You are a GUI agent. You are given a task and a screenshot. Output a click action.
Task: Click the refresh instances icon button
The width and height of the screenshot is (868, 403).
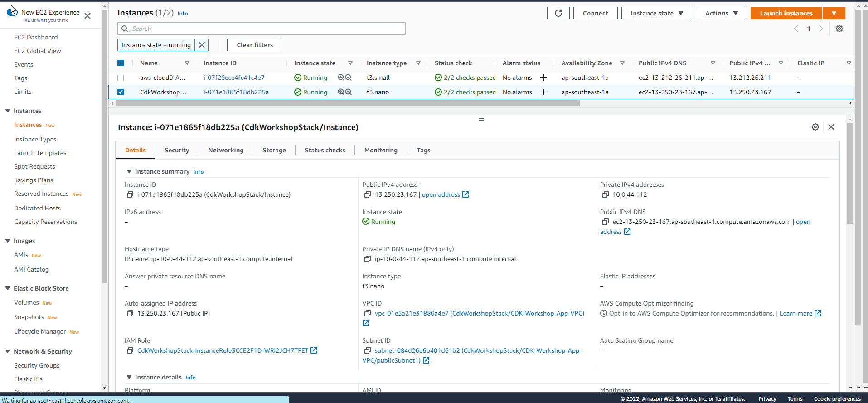[x=558, y=13]
